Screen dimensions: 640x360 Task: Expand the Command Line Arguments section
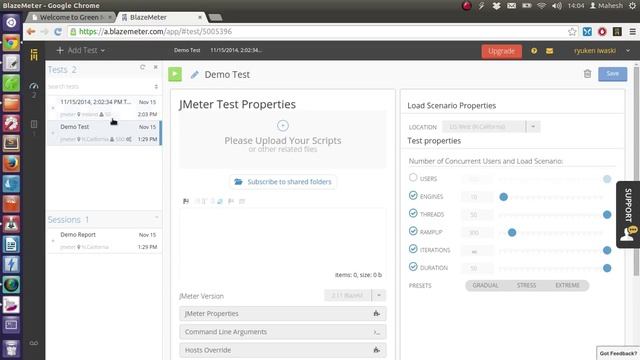point(282,332)
